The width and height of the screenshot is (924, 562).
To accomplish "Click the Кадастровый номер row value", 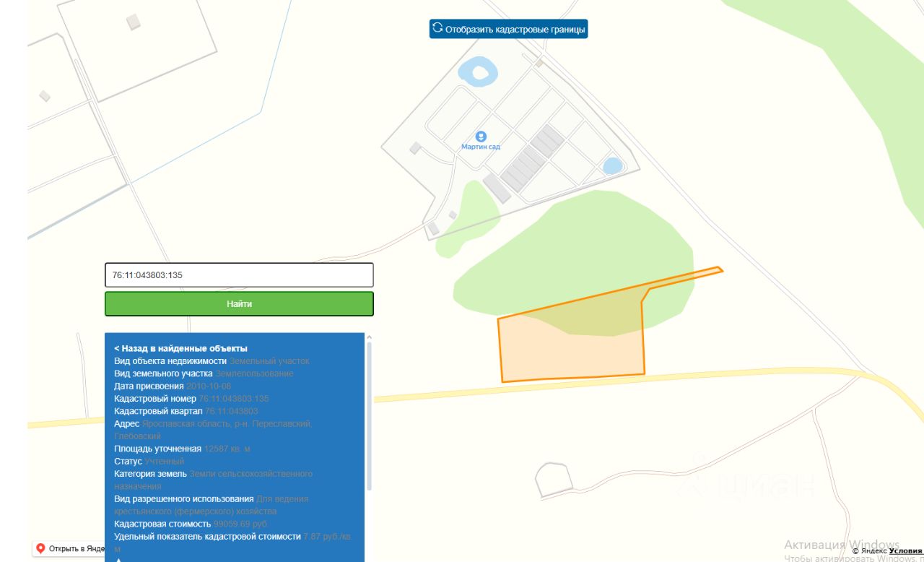I will (x=234, y=399).
